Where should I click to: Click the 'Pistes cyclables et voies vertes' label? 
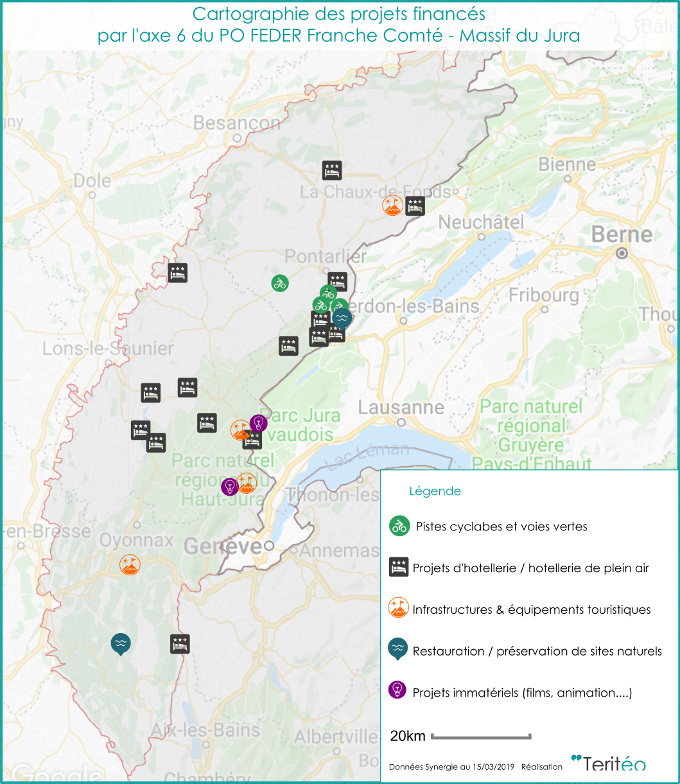501,527
